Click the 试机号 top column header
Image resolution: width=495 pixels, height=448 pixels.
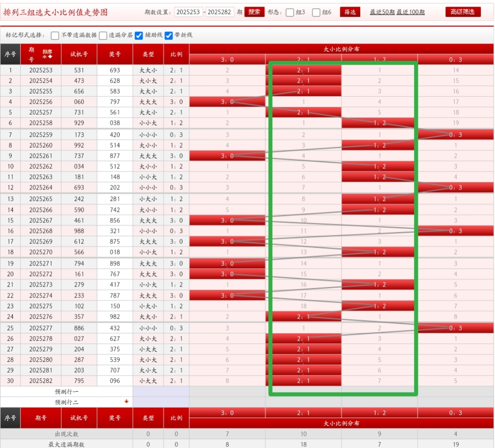(x=79, y=54)
